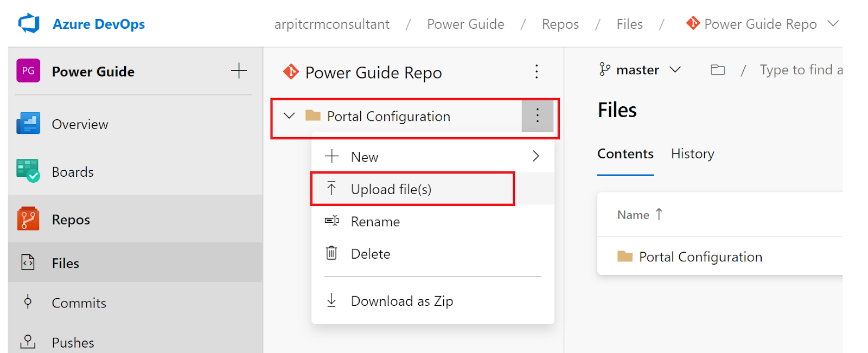Open Portal Configuration folder in file list
The image size is (868, 353).
700,256
